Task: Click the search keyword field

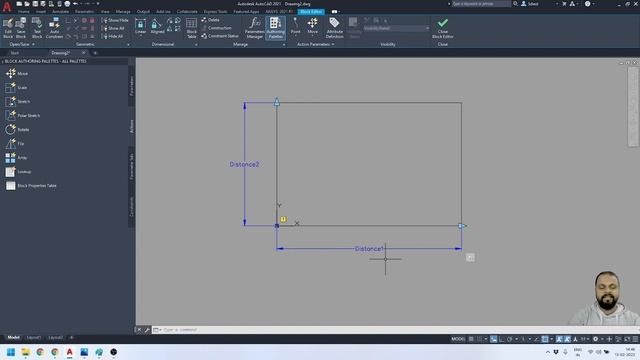Action: point(481,4)
